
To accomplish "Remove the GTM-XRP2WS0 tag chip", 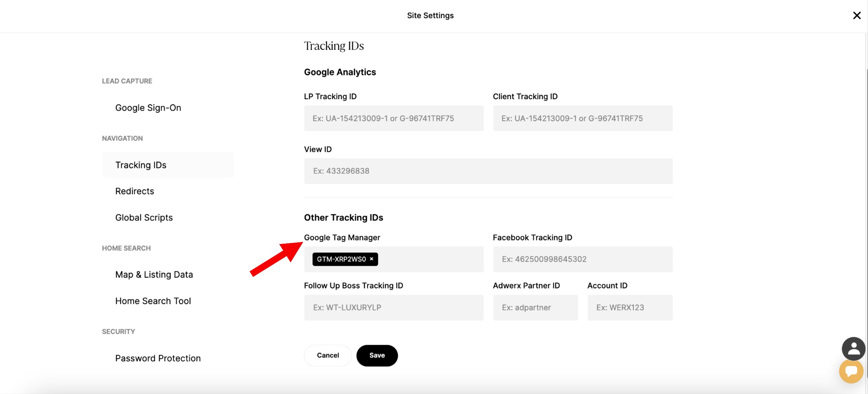I will (372, 259).
